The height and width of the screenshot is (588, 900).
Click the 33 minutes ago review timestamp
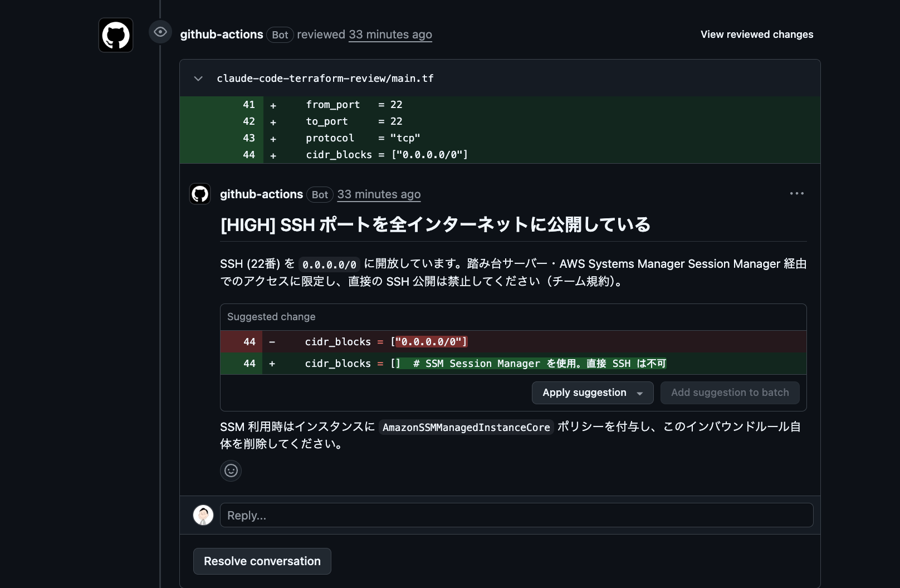coord(390,35)
